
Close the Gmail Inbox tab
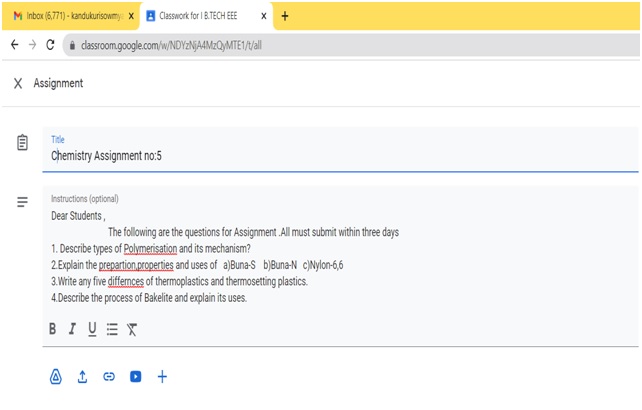pyautogui.click(x=131, y=16)
